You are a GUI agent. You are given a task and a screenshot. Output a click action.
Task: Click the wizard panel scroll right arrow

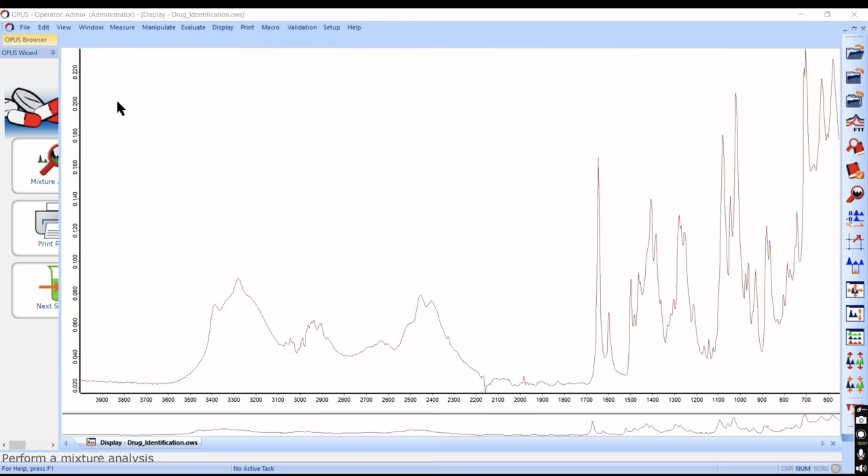pyautogui.click(x=53, y=445)
